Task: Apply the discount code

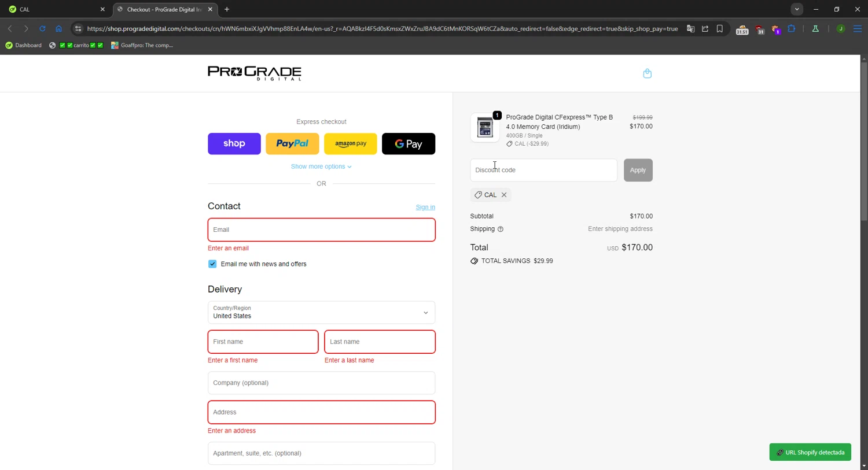Action: (638, 170)
